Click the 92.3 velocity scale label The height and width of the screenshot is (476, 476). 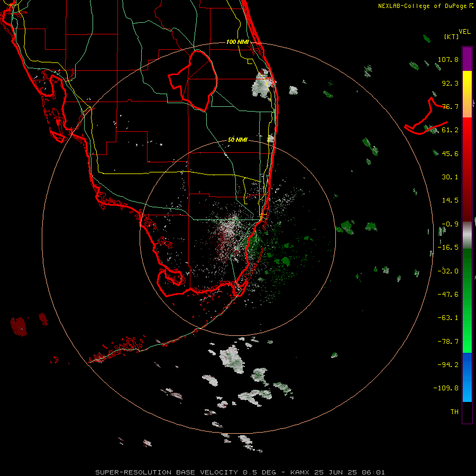tap(450, 83)
